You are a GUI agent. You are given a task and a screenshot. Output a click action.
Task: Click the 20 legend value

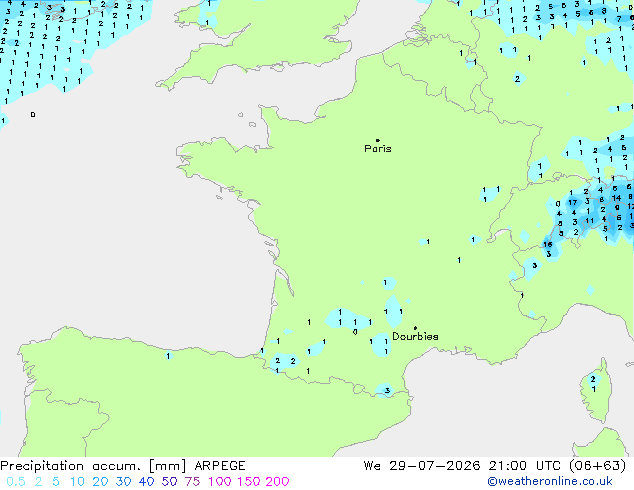[x=100, y=482]
